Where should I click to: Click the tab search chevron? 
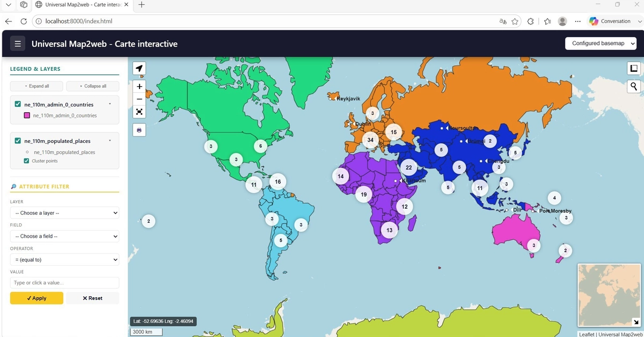pyautogui.click(x=8, y=5)
